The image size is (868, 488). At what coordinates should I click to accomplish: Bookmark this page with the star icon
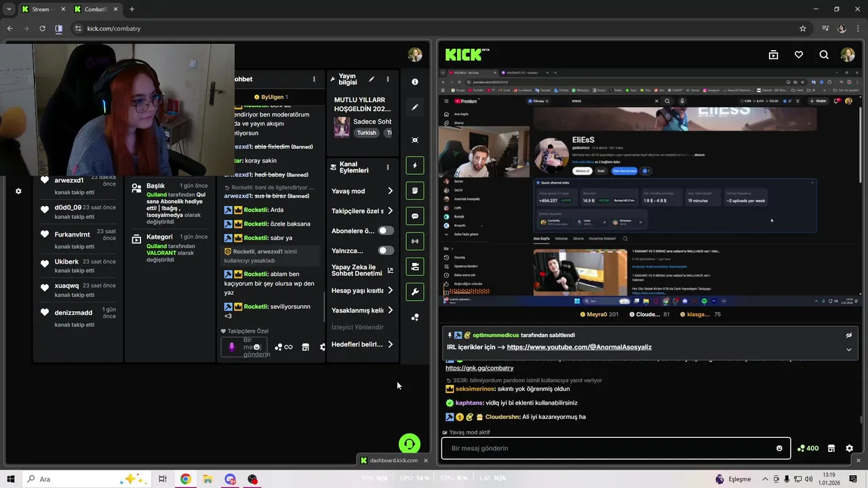(803, 28)
